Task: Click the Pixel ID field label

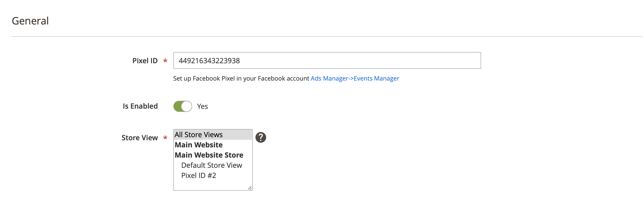Action: (x=145, y=61)
